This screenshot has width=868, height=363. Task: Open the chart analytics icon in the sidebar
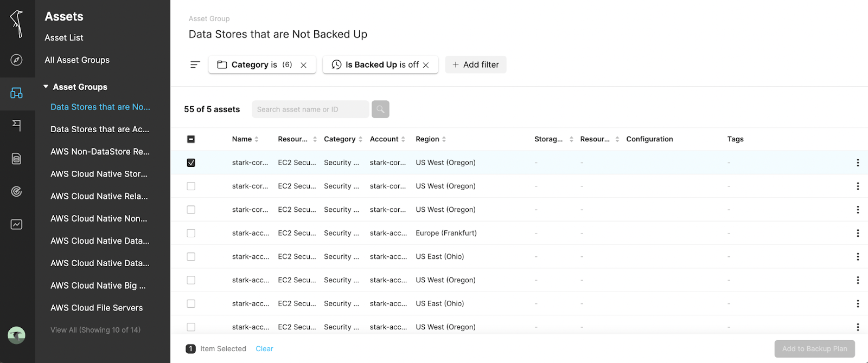(17, 224)
